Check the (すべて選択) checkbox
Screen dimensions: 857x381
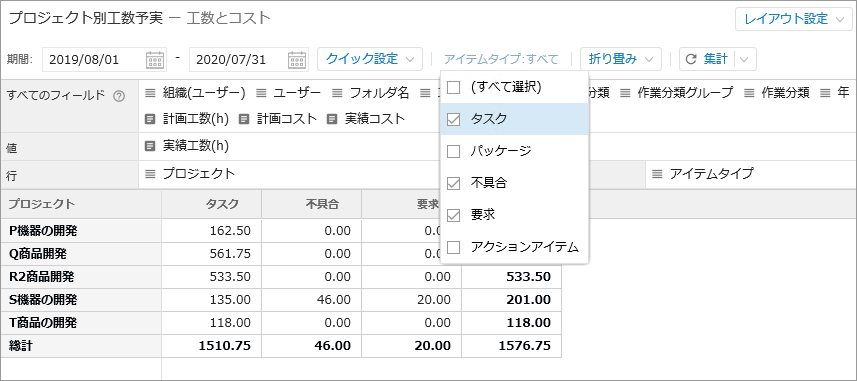click(x=454, y=87)
